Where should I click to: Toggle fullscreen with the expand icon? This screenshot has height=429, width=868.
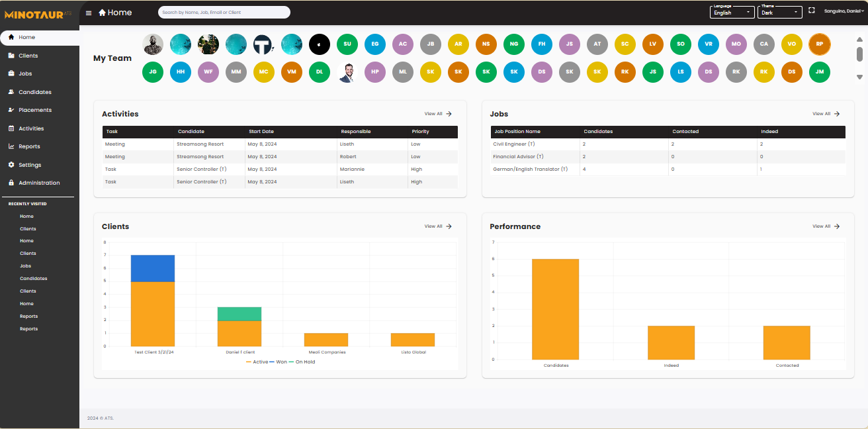click(812, 10)
